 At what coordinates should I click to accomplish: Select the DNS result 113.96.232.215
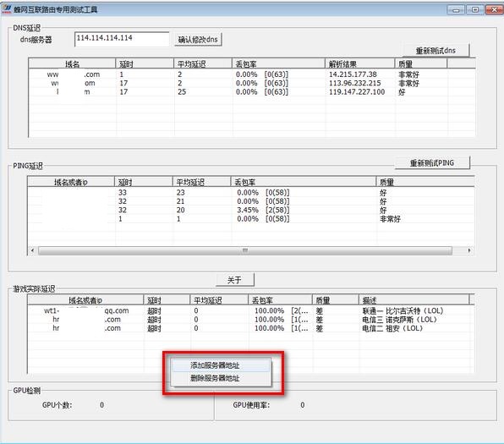pyautogui.click(x=354, y=83)
